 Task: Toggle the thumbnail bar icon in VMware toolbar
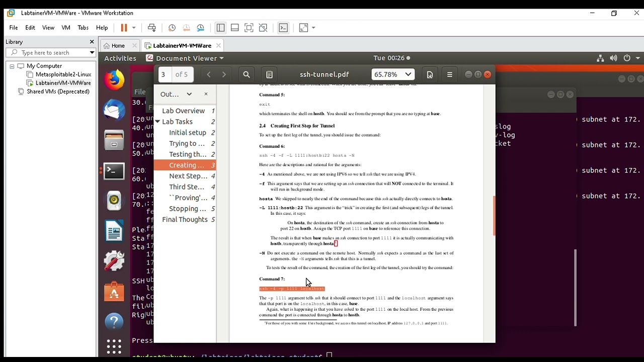(234, 28)
